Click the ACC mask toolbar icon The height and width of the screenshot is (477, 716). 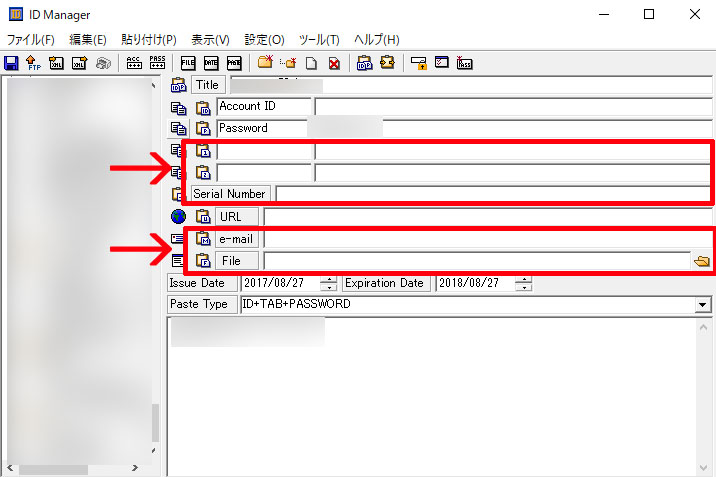[x=134, y=63]
